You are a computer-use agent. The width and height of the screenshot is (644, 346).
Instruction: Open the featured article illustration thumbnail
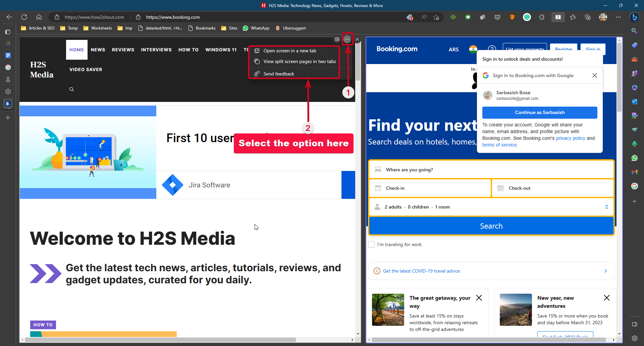coord(88,152)
